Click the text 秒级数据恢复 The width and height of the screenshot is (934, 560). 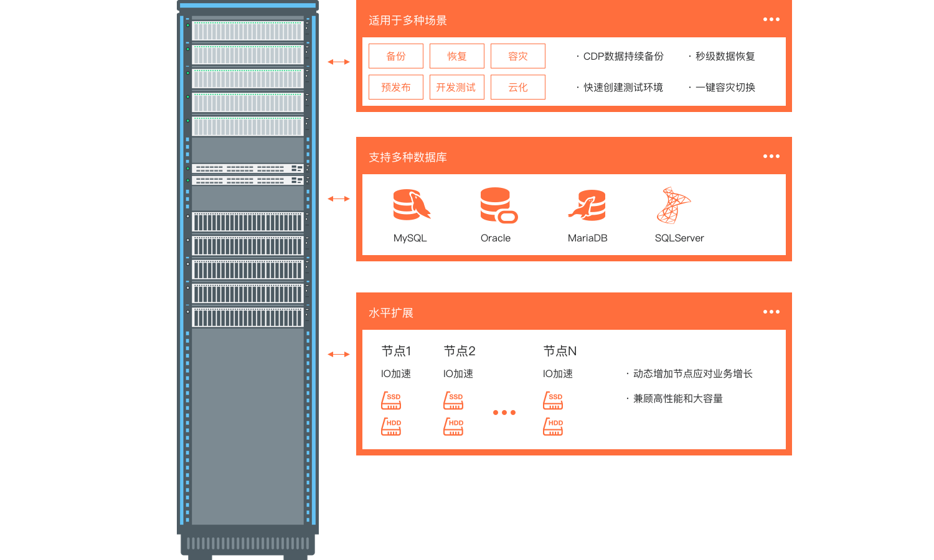(725, 57)
